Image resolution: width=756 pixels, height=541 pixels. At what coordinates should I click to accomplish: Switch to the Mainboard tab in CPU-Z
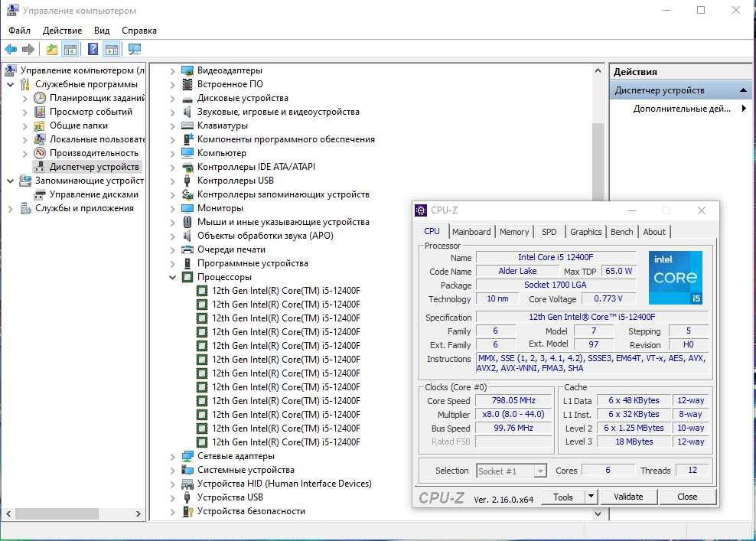pos(471,232)
